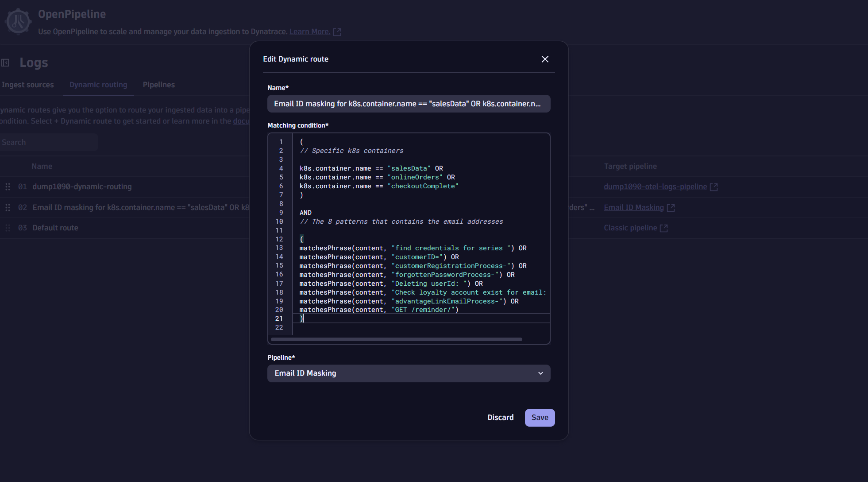Click drag handle for Default route row
Viewport: 868px width, 482px height.
(x=8, y=228)
